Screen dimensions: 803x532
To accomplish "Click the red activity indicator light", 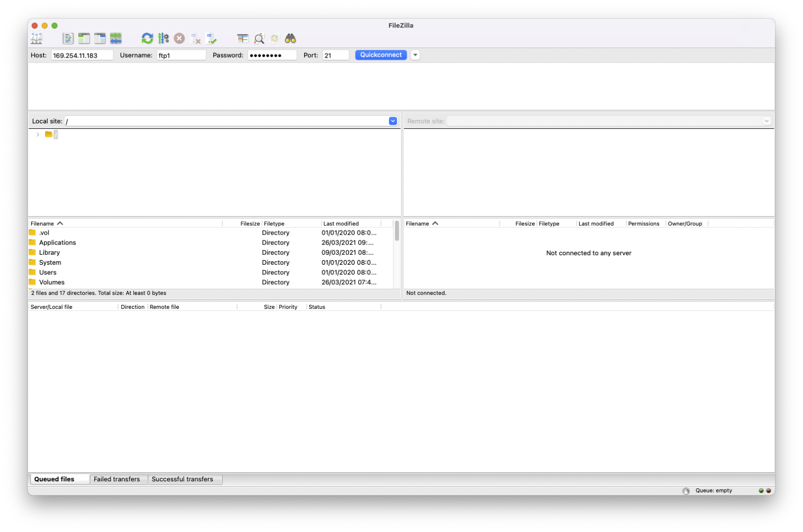I will [x=768, y=491].
